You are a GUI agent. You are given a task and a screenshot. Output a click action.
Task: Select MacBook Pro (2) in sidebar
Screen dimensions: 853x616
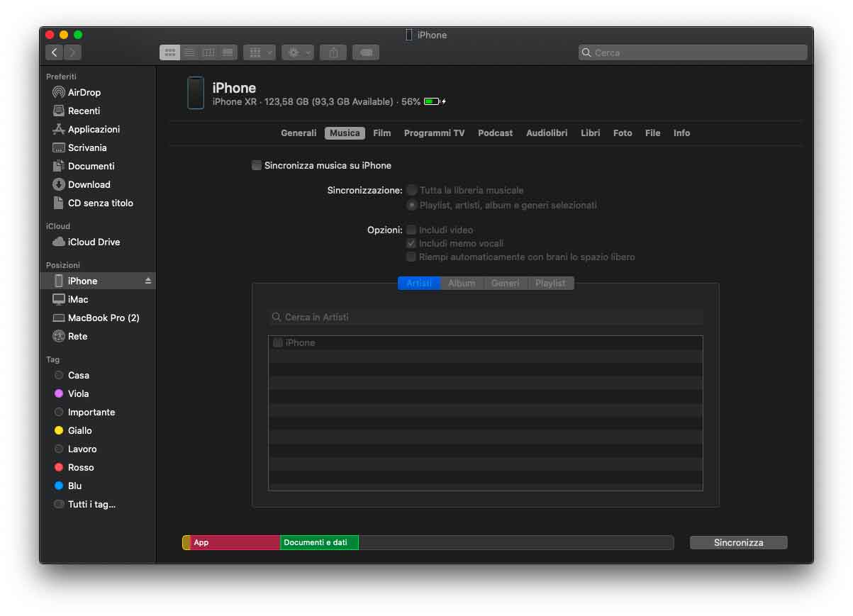[x=98, y=318]
